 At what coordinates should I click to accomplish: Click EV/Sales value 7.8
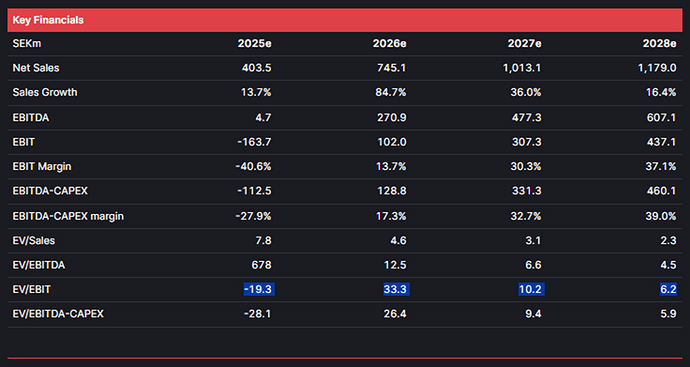(x=264, y=240)
